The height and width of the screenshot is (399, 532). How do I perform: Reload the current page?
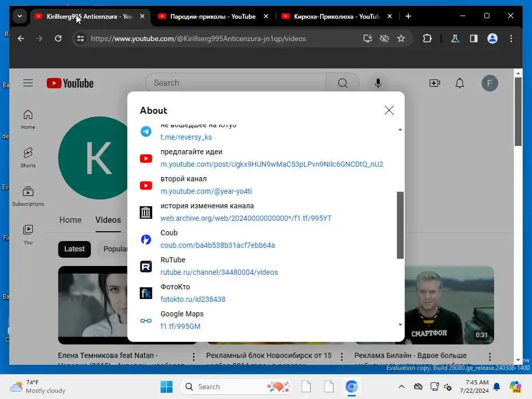[58, 38]
